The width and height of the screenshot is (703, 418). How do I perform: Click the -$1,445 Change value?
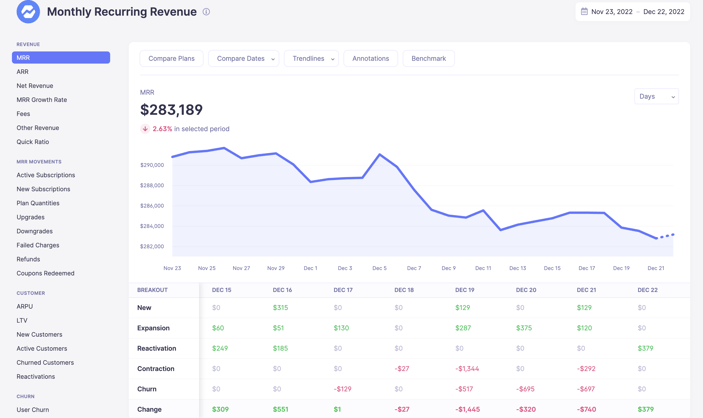point(467,409)
